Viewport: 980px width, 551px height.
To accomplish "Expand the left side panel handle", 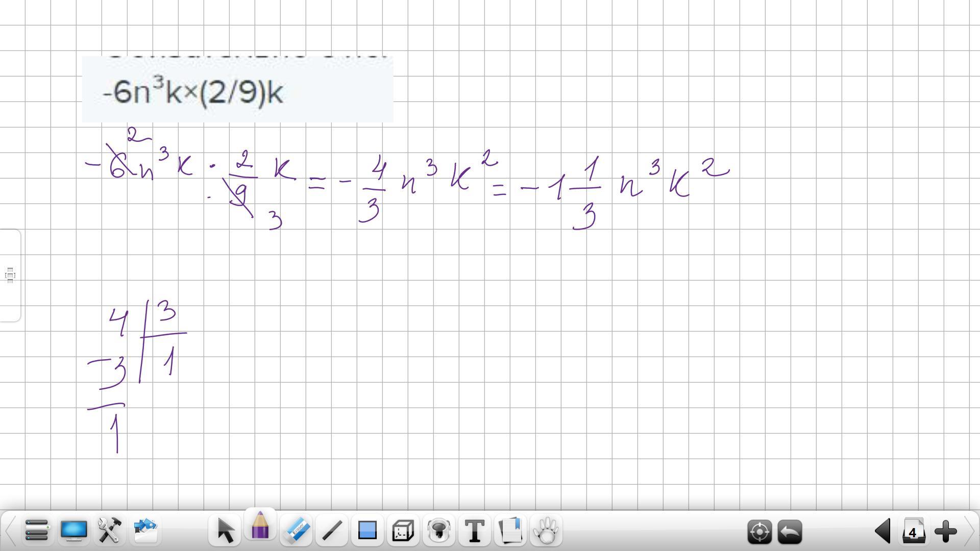I will (x=10, y=275).
